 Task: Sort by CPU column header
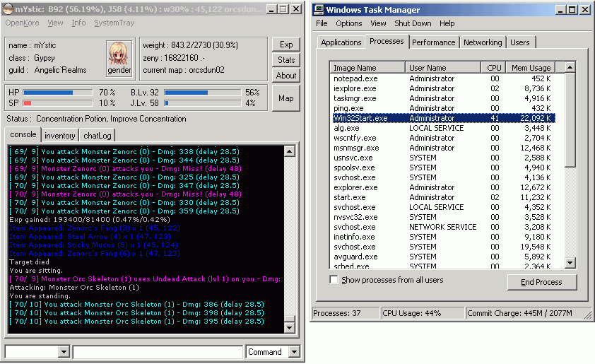(x=494, y=68)
